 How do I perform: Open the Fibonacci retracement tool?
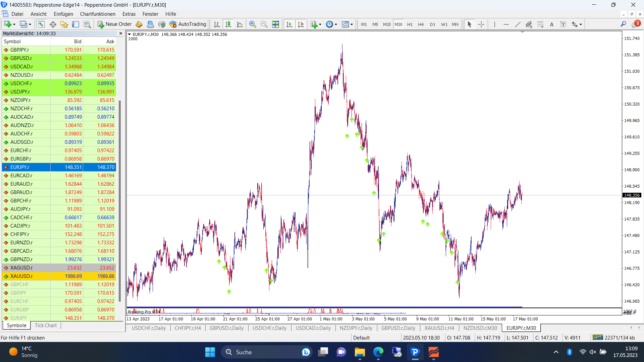tap(540, 24)
